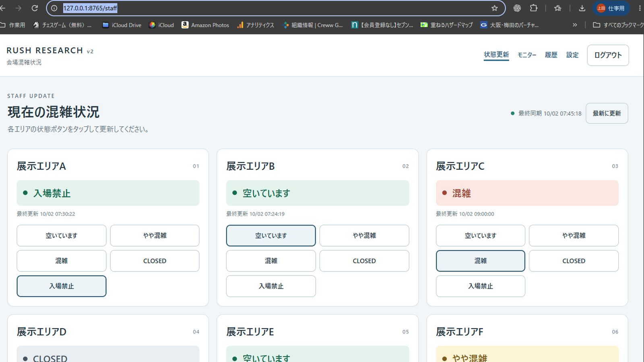
Task: Click the RUSH RESEARCH logo title
Action: (45, 50)
